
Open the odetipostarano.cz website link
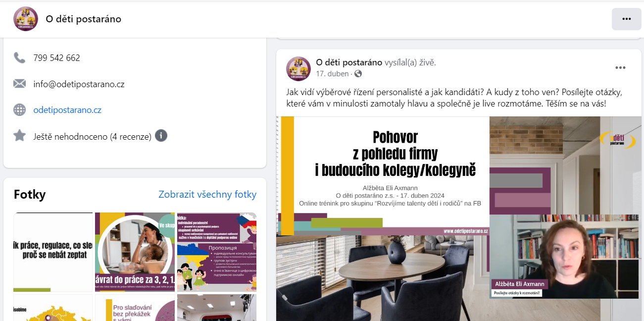click(67, 110)
